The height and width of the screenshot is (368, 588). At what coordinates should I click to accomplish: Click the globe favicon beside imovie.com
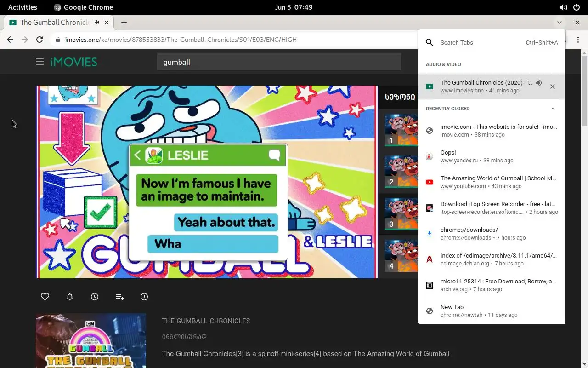(x=430, y=131)
